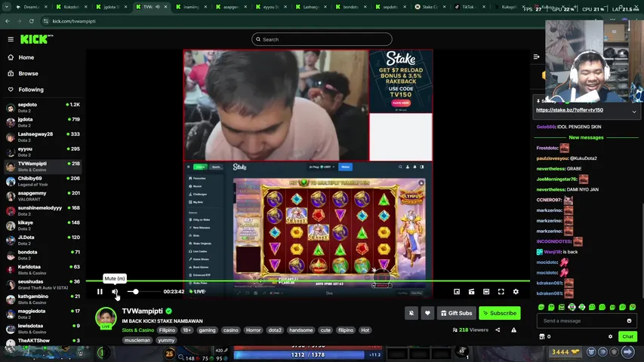644x362 pixels.
Task: Switch to the jgdota browser tab
Action: 111,7
